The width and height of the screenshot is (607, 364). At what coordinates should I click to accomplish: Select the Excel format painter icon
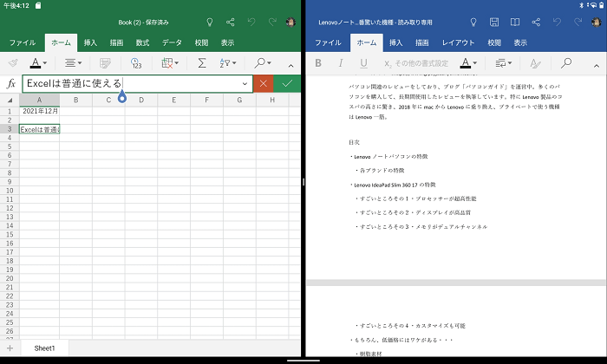click(x=13, y=62)
